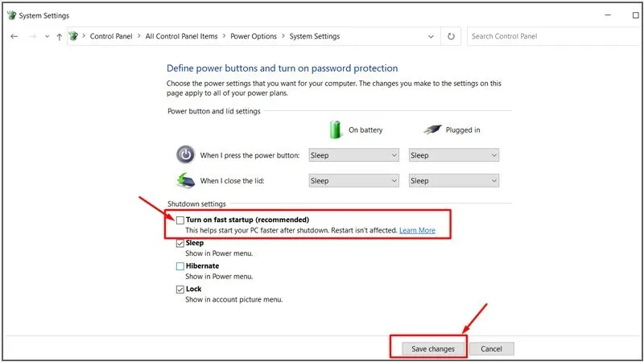
Task: Open close-lid Plugged in dropdown
Action: [453, 181]
